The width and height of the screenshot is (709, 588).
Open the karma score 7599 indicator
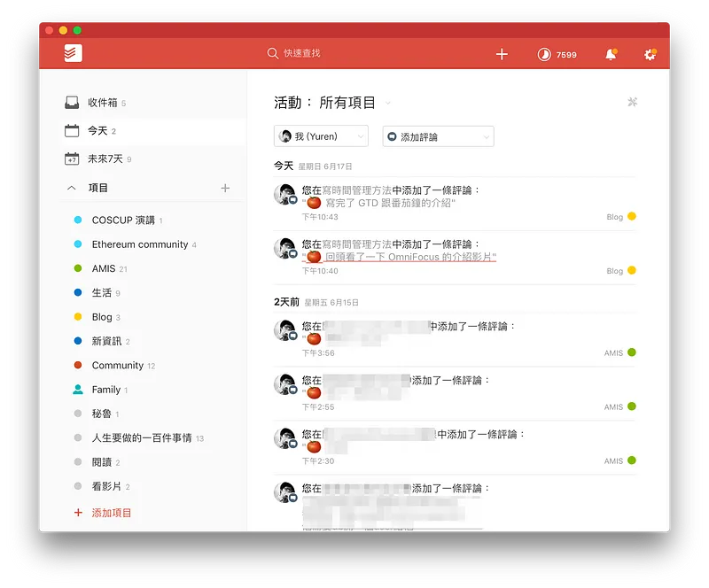click(x=557, y=55)
